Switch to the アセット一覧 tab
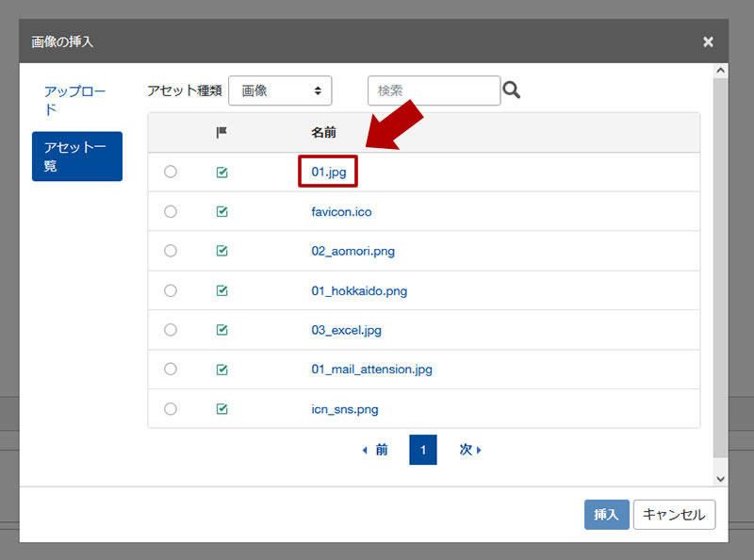The height and width of the screenshot is (560, 754). (x=76, y=156)
